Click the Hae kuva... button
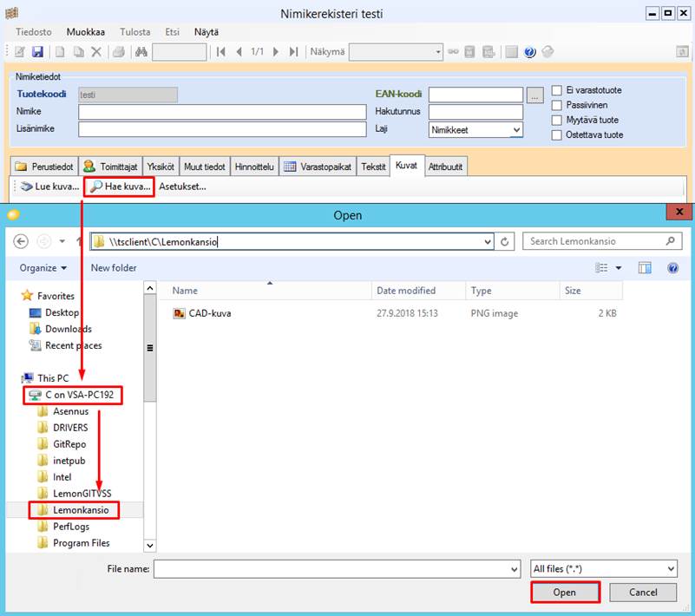The width and height of the screenshot is (695, 616). click(120, 187)
